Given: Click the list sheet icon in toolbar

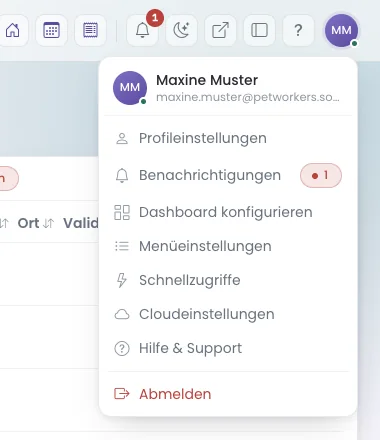Looking at the screenshot, I should click(90, 30).
